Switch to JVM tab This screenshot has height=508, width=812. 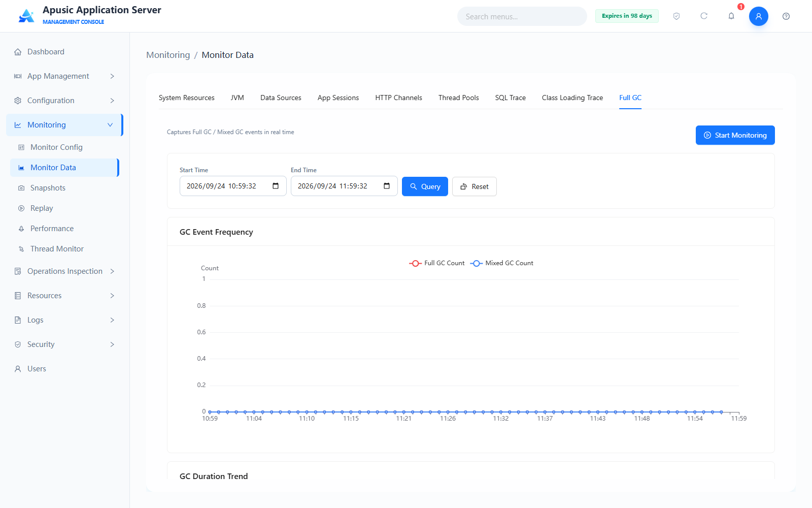tap(238, 98)
